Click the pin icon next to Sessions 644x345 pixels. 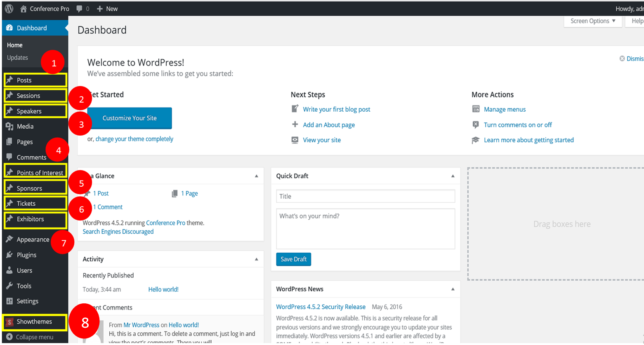(9, 96)
